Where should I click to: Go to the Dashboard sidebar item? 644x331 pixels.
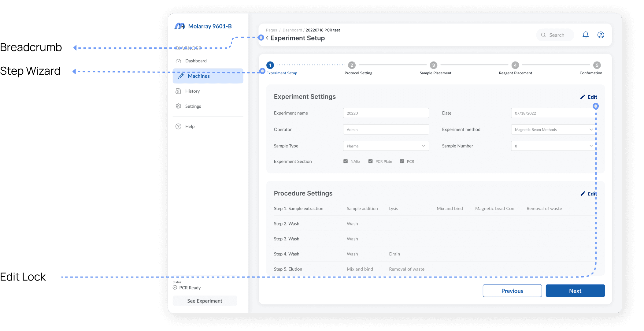click(x=196, y=61)
